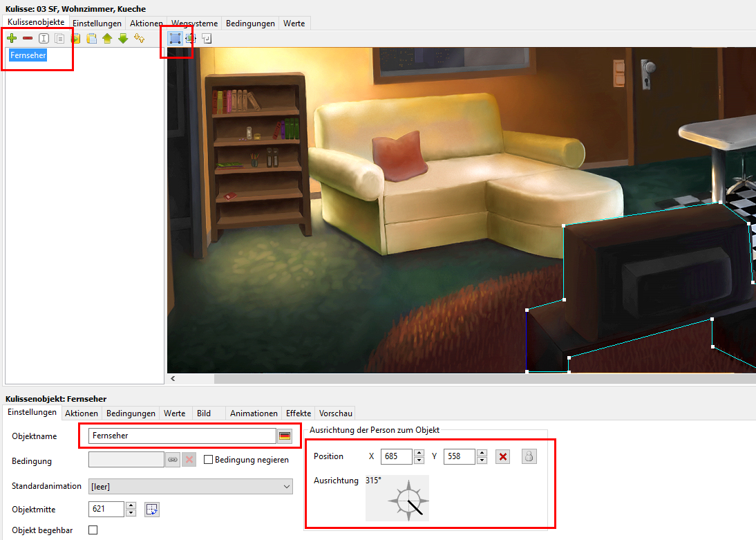Move the object up with the green arrow
756x540 pixels.
(x=107, y=38)
